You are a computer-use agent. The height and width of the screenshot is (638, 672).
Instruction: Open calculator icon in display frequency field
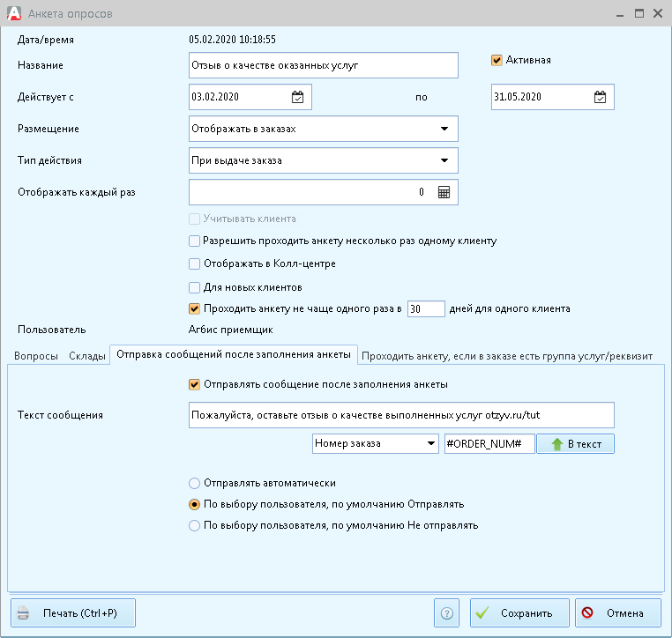(x=444, y=192)
